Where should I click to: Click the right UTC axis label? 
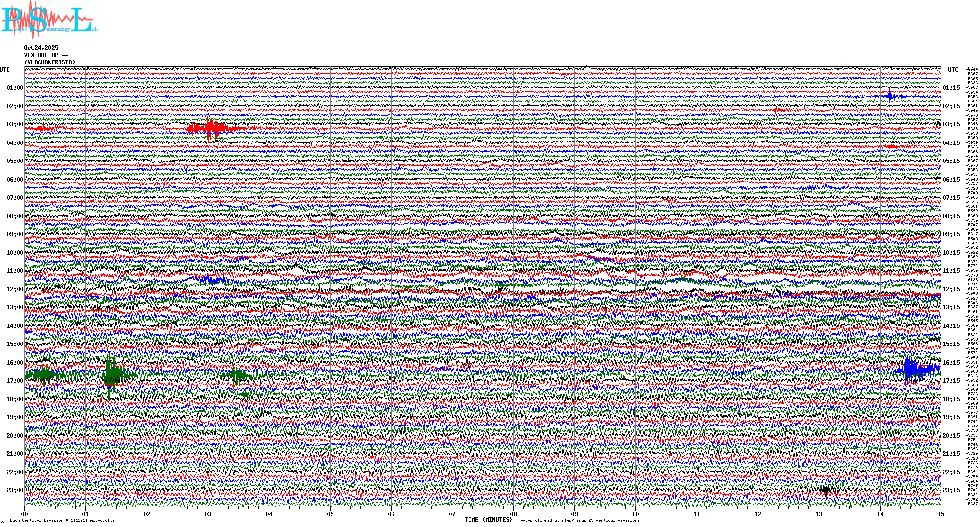click(953, 70)
